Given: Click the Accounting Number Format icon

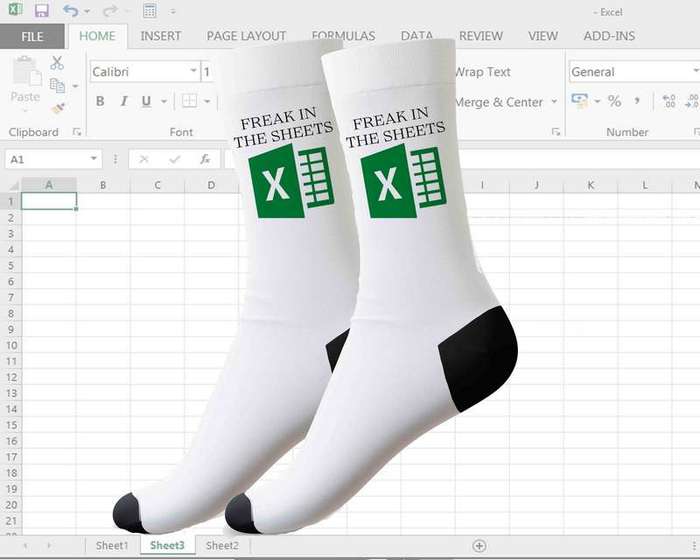Looking at the screenshot, I should coord(580,101).
